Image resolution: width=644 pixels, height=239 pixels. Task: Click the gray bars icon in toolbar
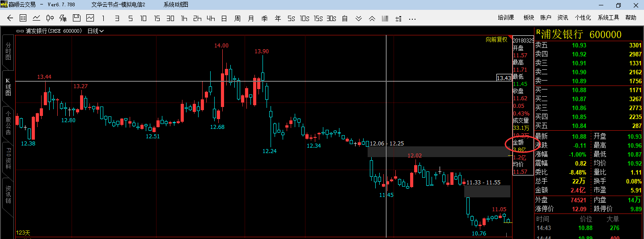[385, 18]
